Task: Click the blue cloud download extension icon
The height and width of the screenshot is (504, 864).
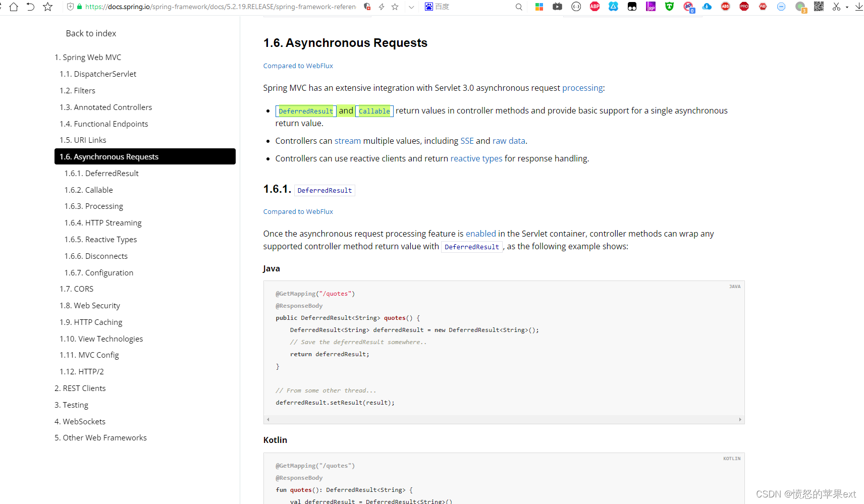Action: [x=707, y=7]
